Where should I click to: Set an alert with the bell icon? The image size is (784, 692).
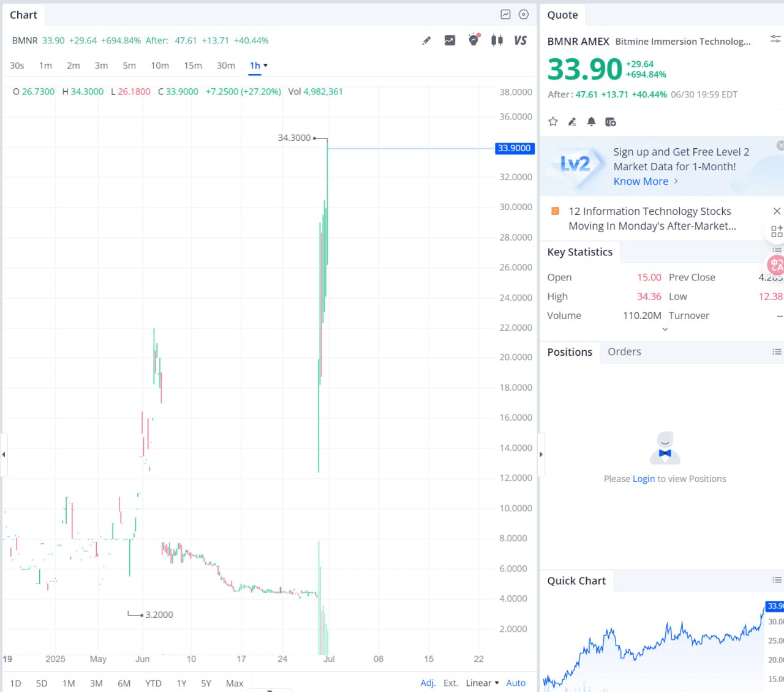pos(591,121)
